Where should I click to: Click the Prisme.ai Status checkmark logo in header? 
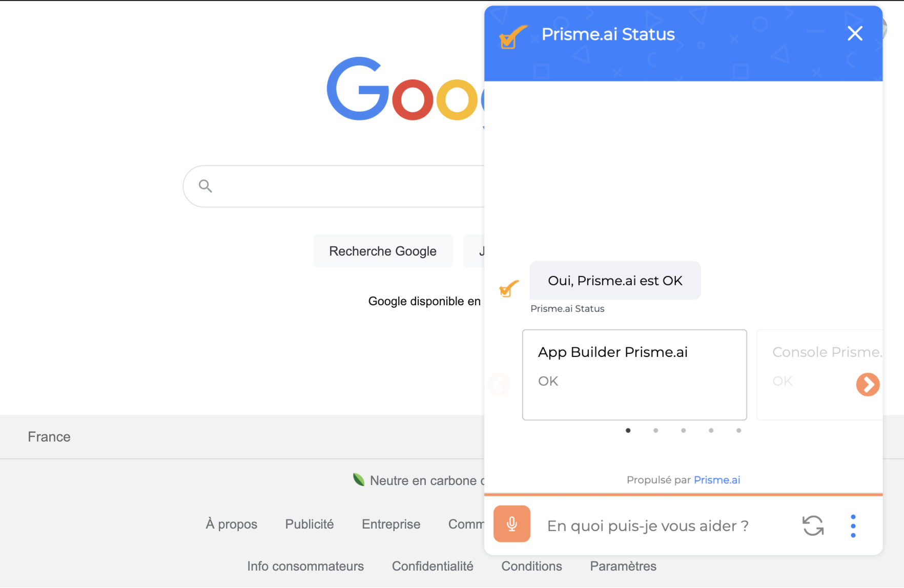(x=513, y=37)
